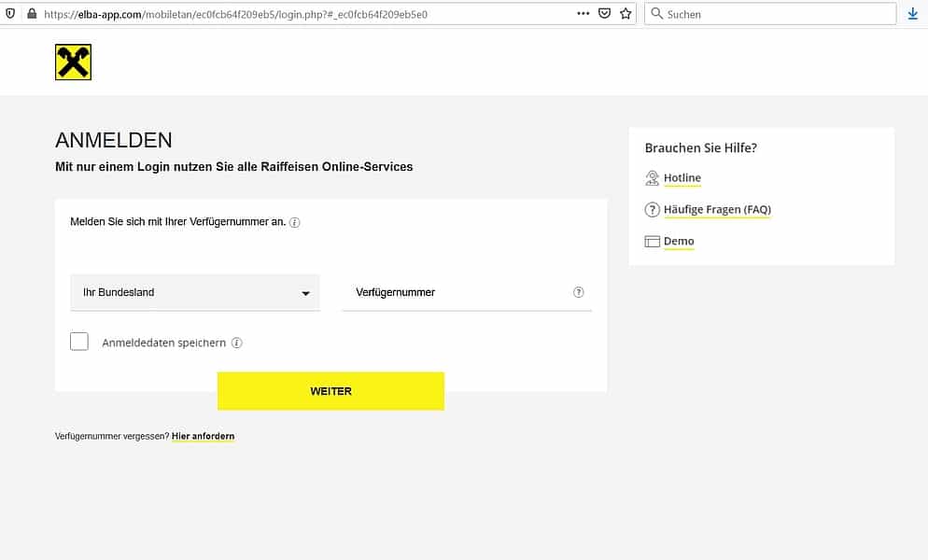Expand the Ihr Bundesland dropdown

pos(195,292)
